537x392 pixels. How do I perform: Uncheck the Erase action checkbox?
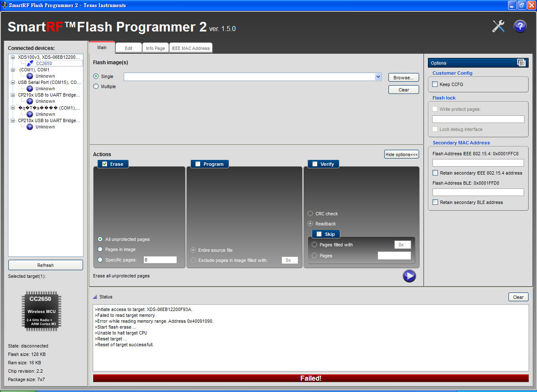pyautogui.click(x=104, y=164)
